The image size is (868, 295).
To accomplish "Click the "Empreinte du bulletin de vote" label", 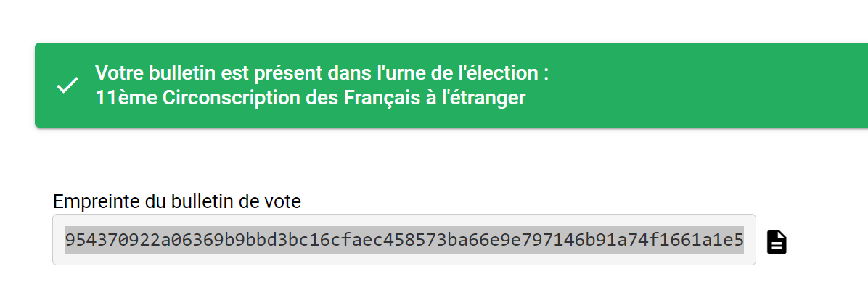I will click(x=177, y=201).
